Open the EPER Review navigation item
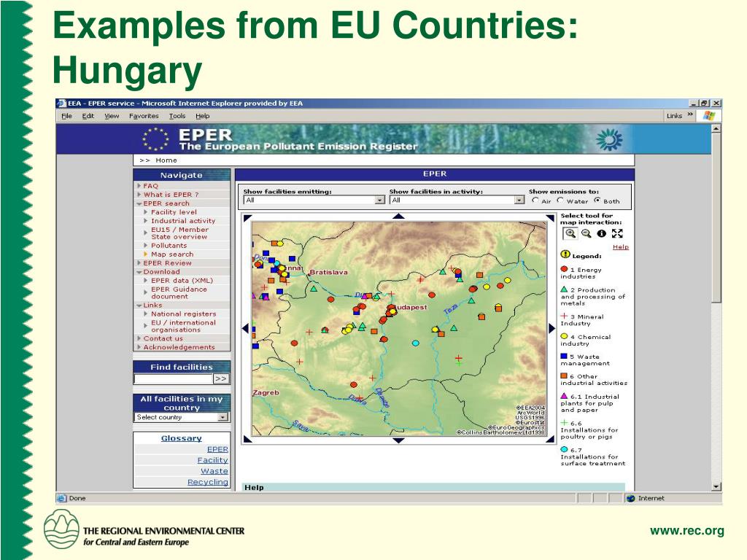This screenshot has width=747, height=560. pyautogui.click(x=167, y=262)
